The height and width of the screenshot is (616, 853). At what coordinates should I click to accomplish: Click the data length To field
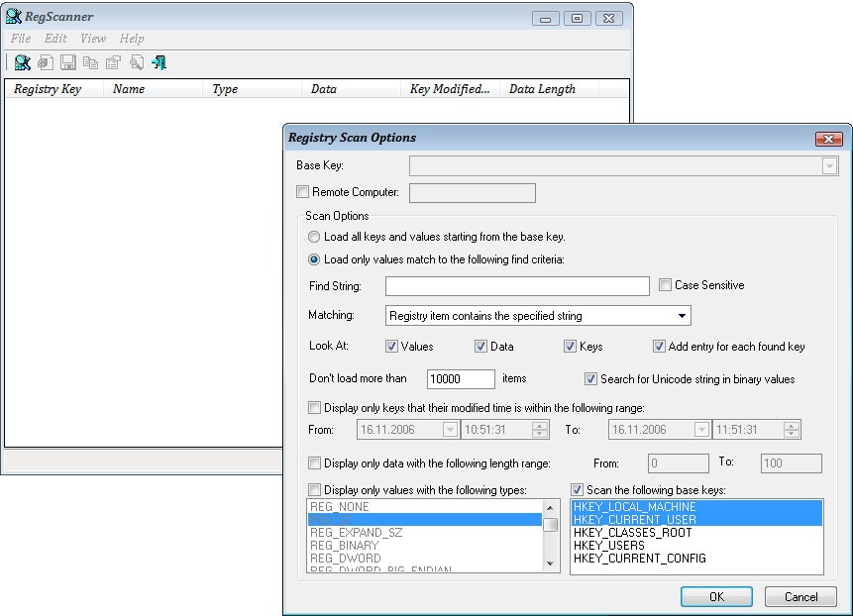tap(791, 463)
